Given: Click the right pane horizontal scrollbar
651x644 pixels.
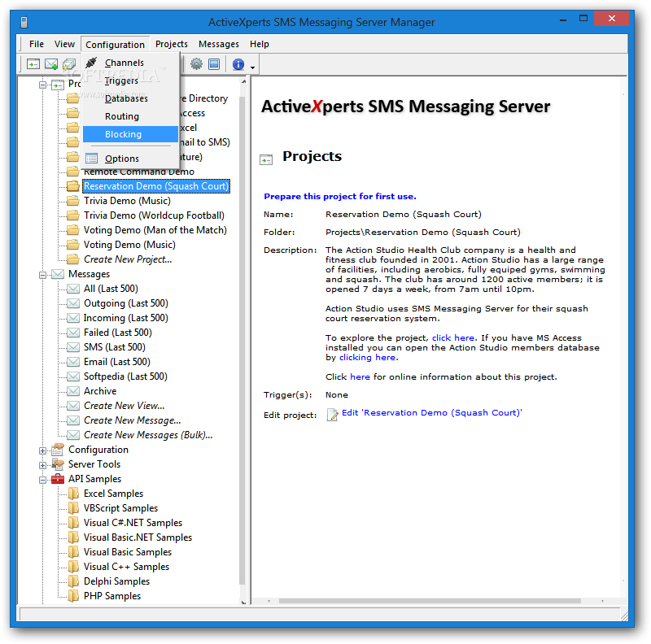Looking at the screenshot, I should pyautogui.click(x=430, y=601).
